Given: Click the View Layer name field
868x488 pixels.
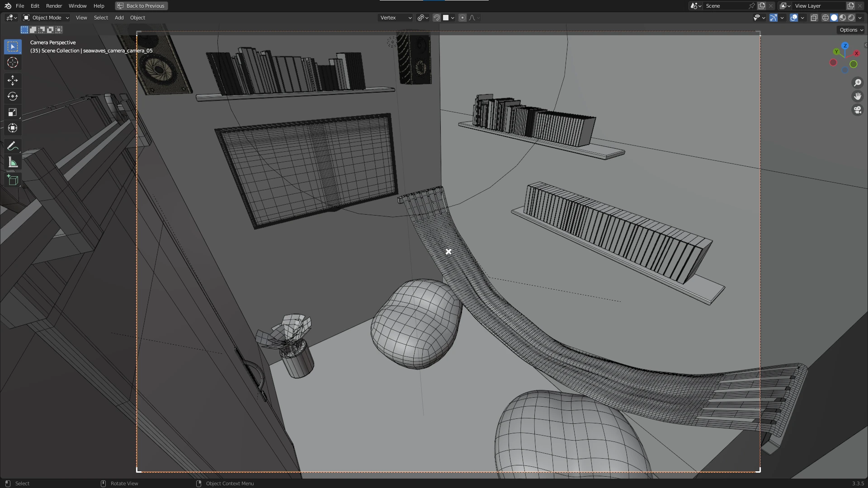Looking at the screenshot, I should point(819,6).
